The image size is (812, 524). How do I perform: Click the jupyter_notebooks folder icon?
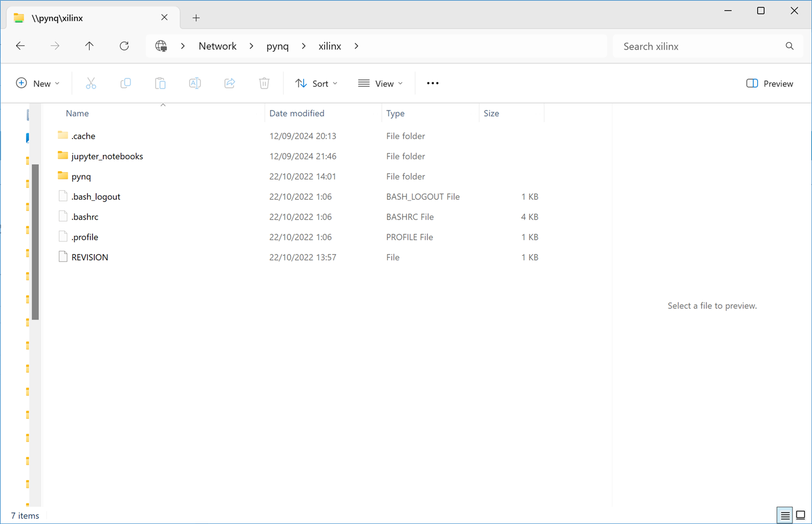(63, 156)
